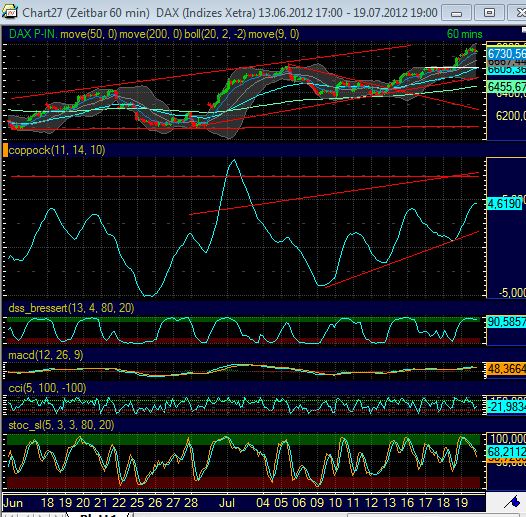Image resolution: width=526 pixels, height=517 pixels.
Task: Click date 06 on the date axis
Action: (299, 503)
